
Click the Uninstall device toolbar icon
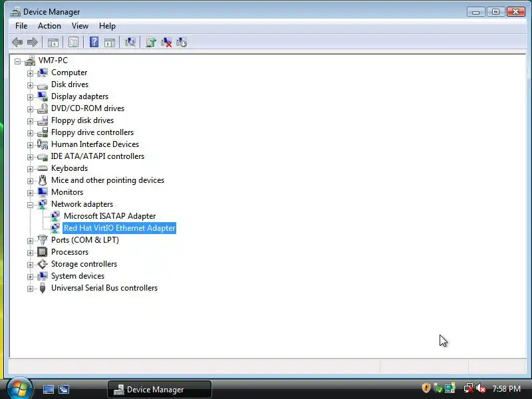click(166, 42)
